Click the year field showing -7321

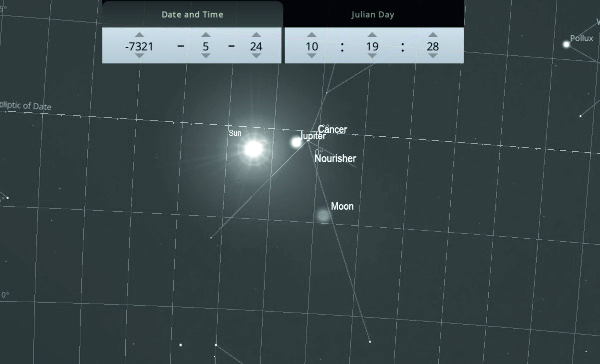139,46
